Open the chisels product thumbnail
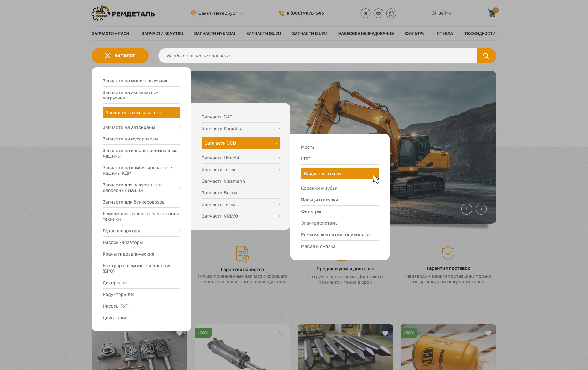This screenshot has height=370, width=588. point(345,347)
